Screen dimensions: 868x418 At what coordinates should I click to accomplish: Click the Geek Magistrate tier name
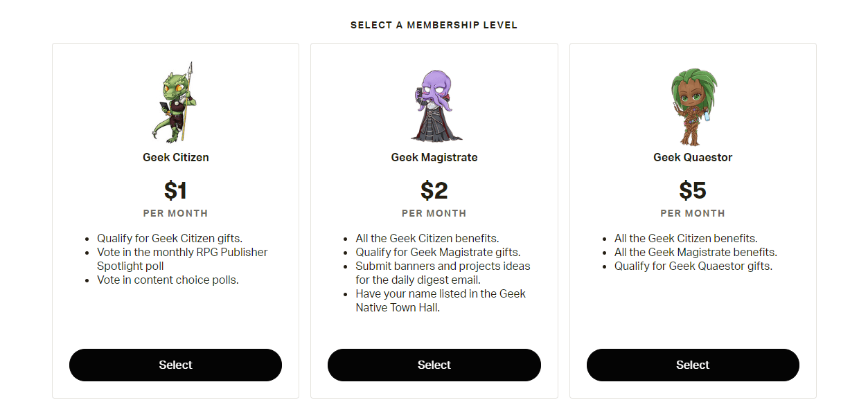[x=434, y=157]
